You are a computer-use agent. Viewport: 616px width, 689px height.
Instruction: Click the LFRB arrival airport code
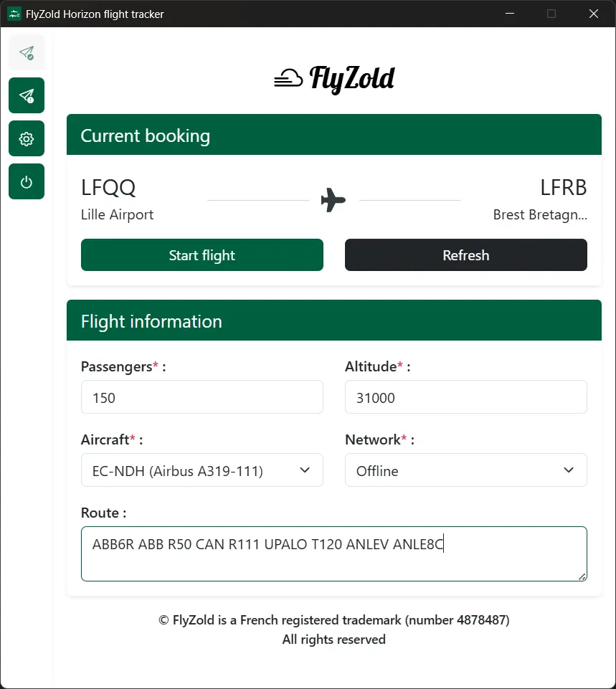click(x=563, y=188)
